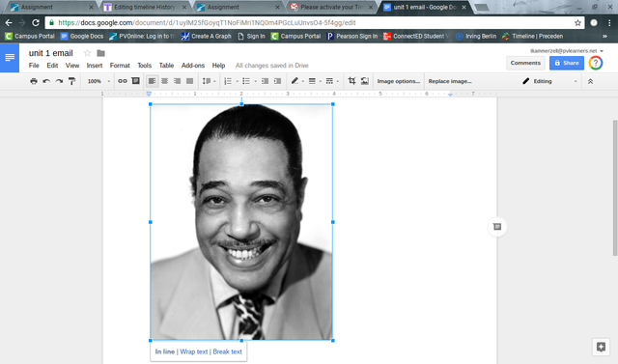Star the unit 1 email document

(x=87, y=53)
